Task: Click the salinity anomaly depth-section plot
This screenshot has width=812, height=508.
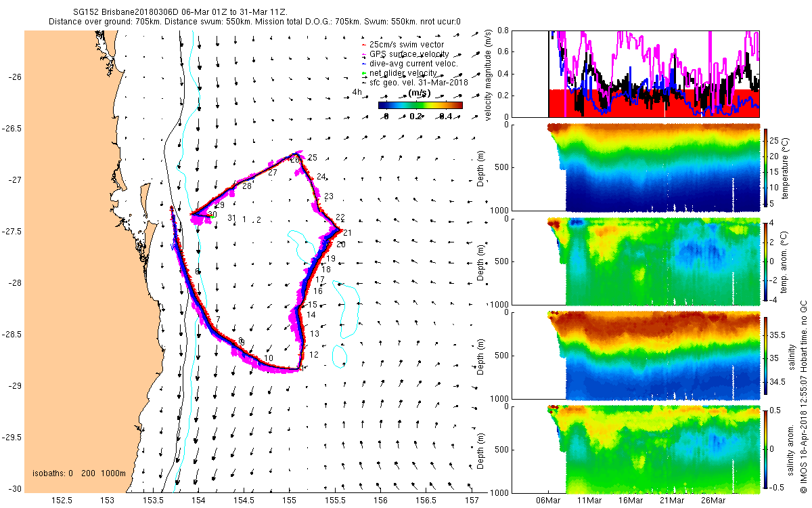Action: (637, 450)
